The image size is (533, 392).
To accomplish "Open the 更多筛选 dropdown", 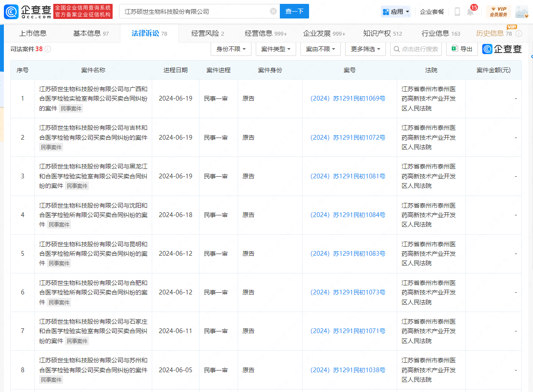I will [x=365, y=49].
